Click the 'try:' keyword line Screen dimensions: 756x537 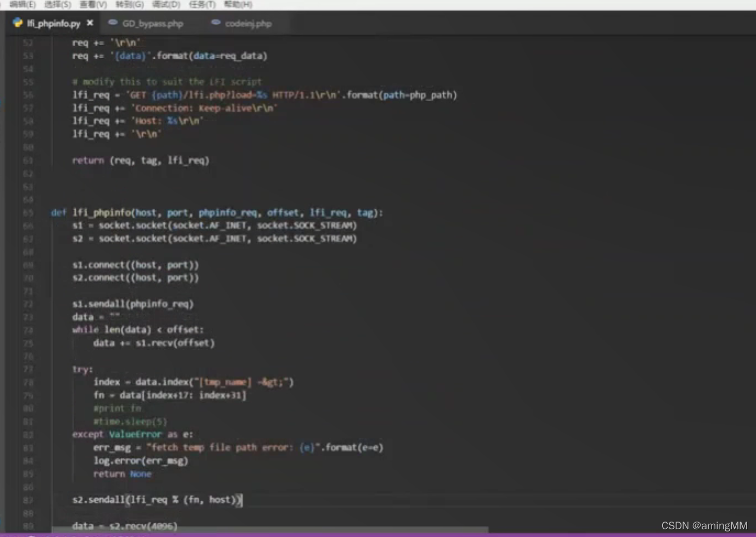click(82, 370)
